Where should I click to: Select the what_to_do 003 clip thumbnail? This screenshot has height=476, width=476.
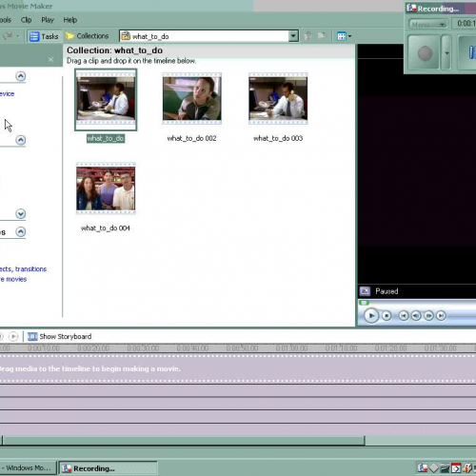(278, 98)
